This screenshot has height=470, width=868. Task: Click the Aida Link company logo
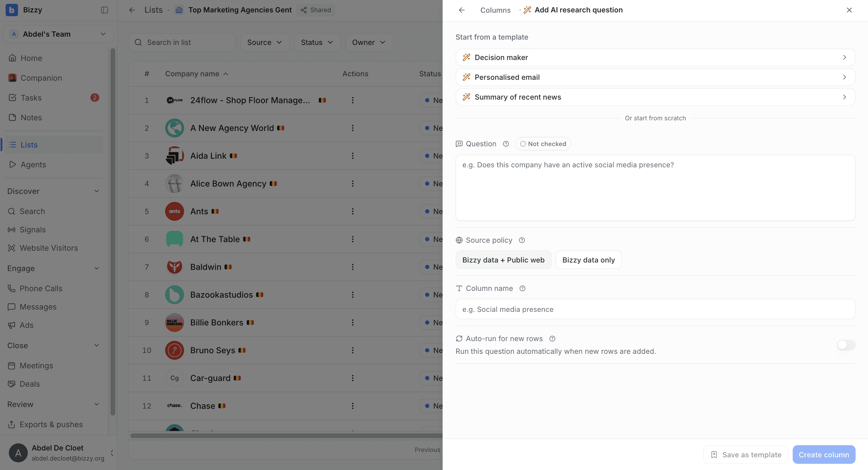175,156
